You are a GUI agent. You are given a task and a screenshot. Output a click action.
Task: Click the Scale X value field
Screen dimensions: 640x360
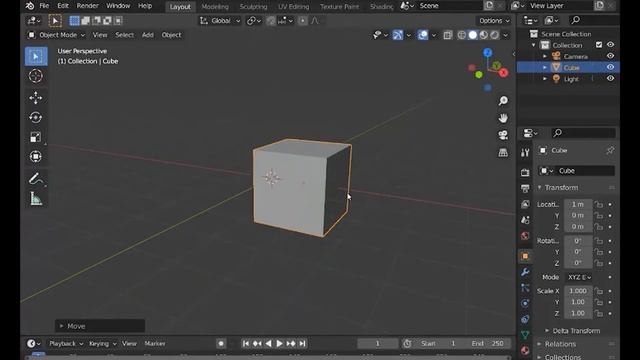[578, 291]
